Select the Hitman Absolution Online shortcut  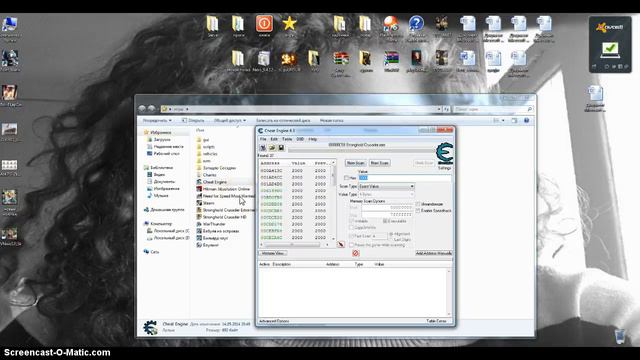223,189
